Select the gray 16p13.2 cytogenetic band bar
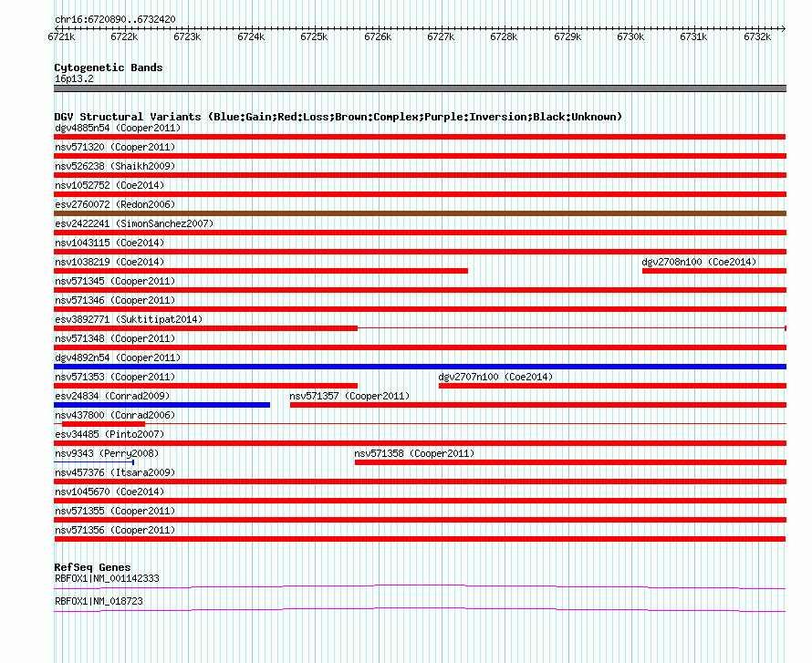Screen dimensions: 812x663 420,88
